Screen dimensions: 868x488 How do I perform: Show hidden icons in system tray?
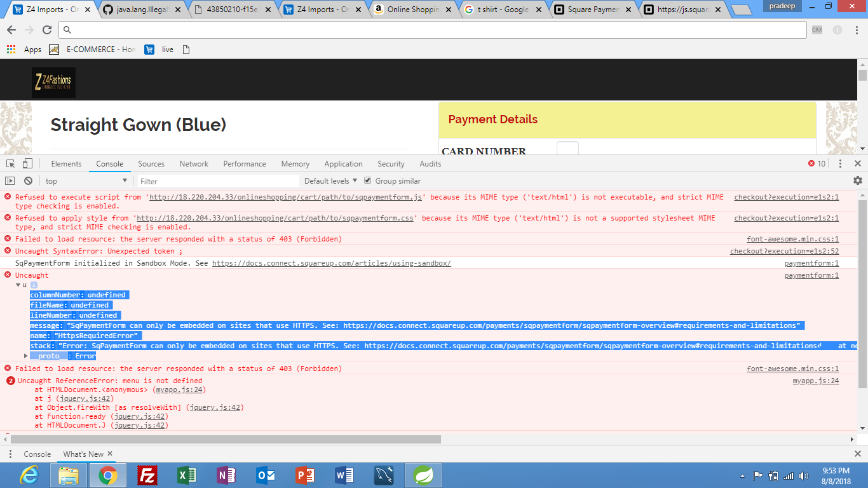pos(742,475)
